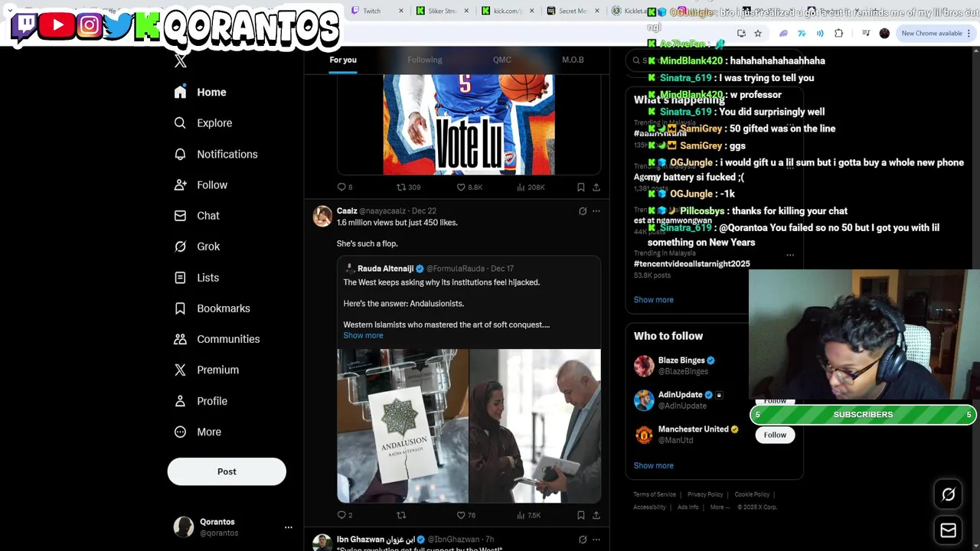Open Ads info footer link

pos(688,507)
